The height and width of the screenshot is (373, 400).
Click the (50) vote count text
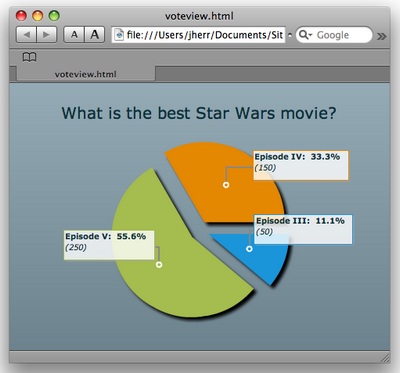point(265,232)
